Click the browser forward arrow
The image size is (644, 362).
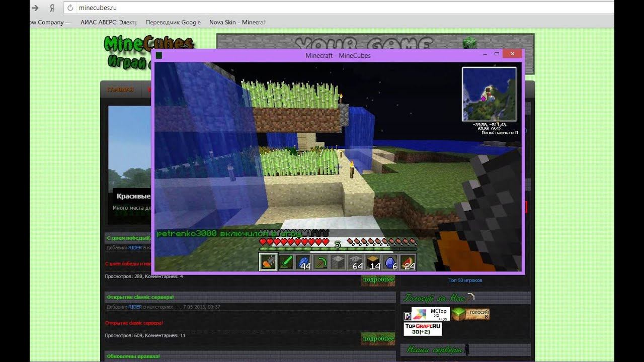point(35,8)
